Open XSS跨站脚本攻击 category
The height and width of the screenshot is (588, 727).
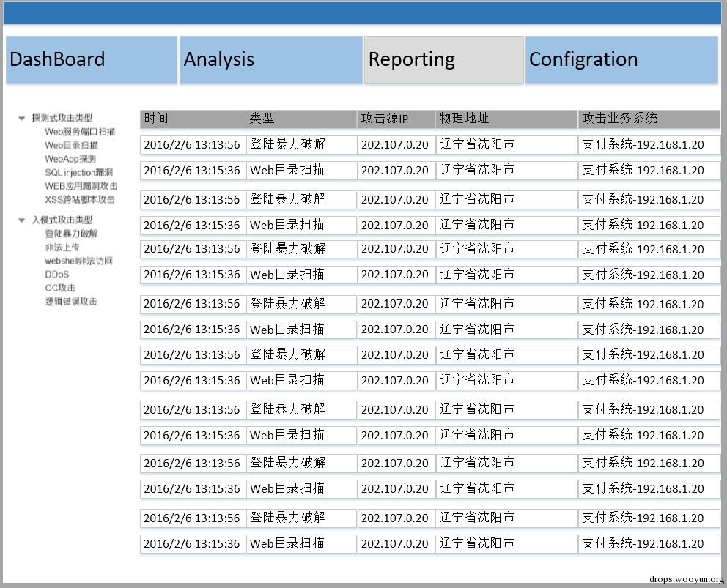[x=79, y=199]
